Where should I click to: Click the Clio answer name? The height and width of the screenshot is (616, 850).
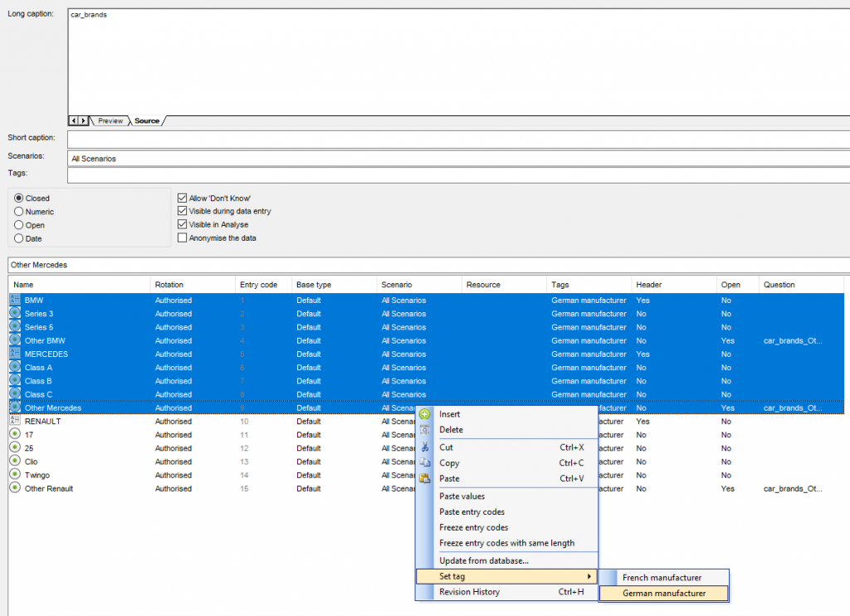(32, 462)
